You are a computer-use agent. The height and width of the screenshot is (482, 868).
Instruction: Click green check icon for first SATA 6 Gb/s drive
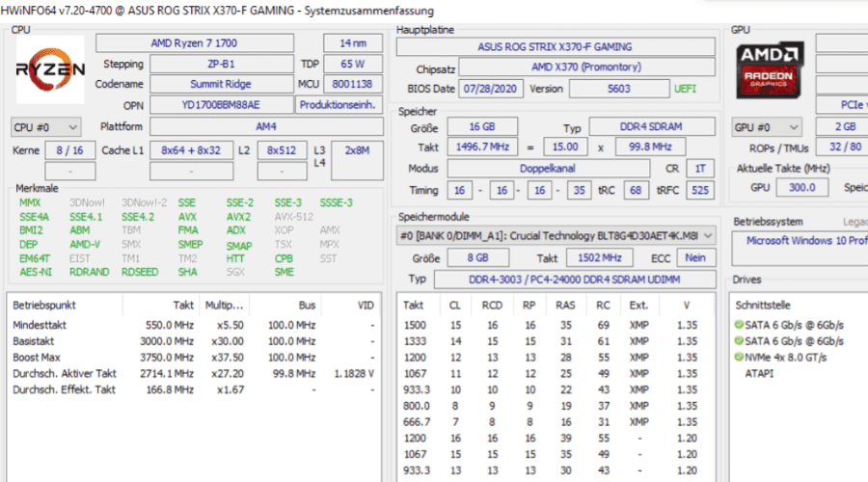(x=739, y=325)
